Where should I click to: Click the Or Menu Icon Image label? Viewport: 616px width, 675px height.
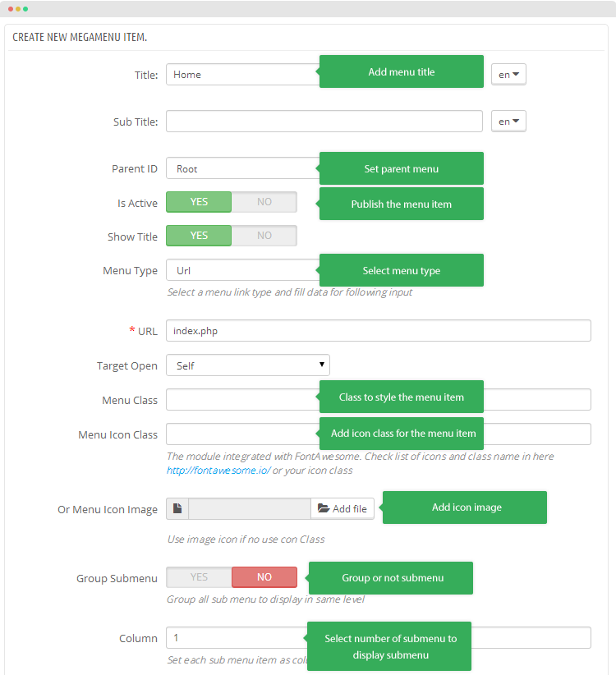coord(108,510)
